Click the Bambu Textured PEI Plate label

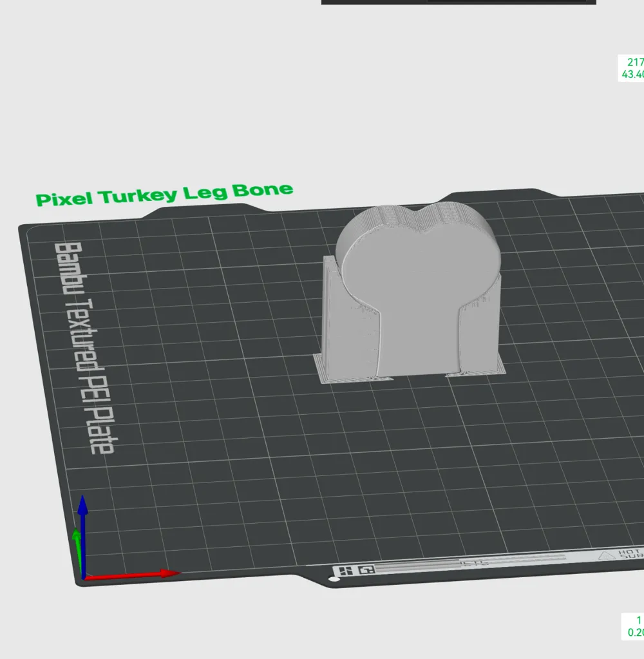[x=80, y=348]
